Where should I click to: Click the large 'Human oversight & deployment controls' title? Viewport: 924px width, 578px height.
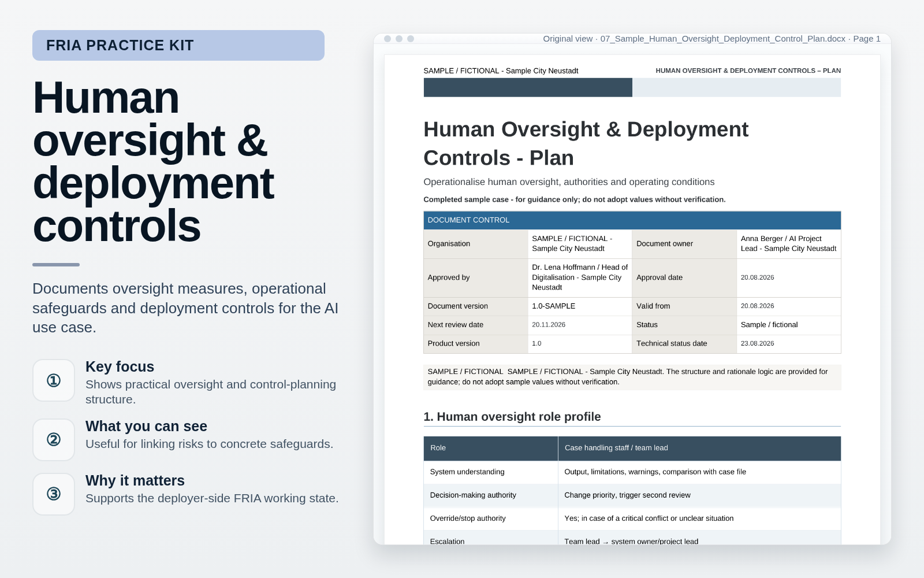(x=153, y=162)
